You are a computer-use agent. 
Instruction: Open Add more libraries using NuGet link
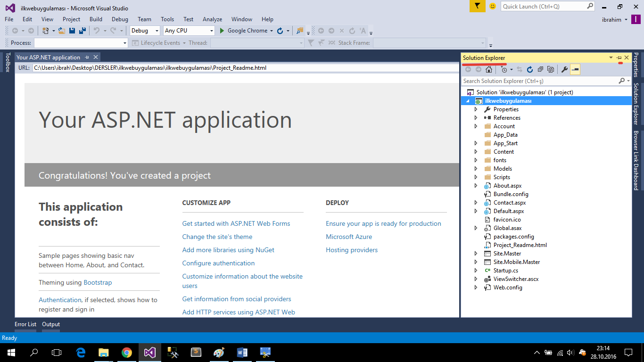[228, 250]
